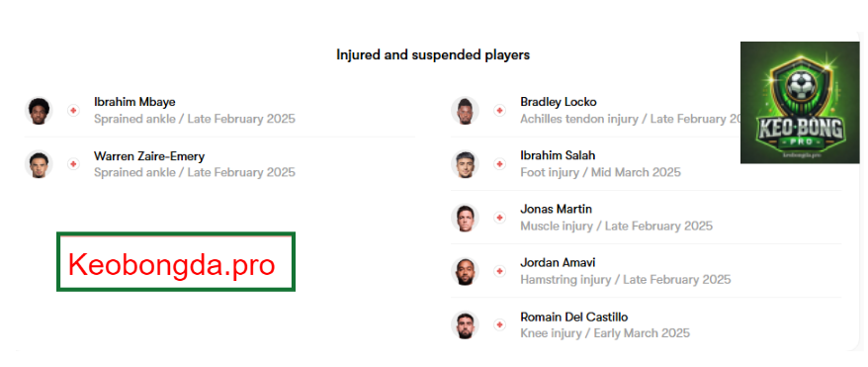Image resolution: width=868 pixels, height=367 pixels.
Task: Click the injury cross icon beside Warren Zaire-Emery
Action: point(73,164)
